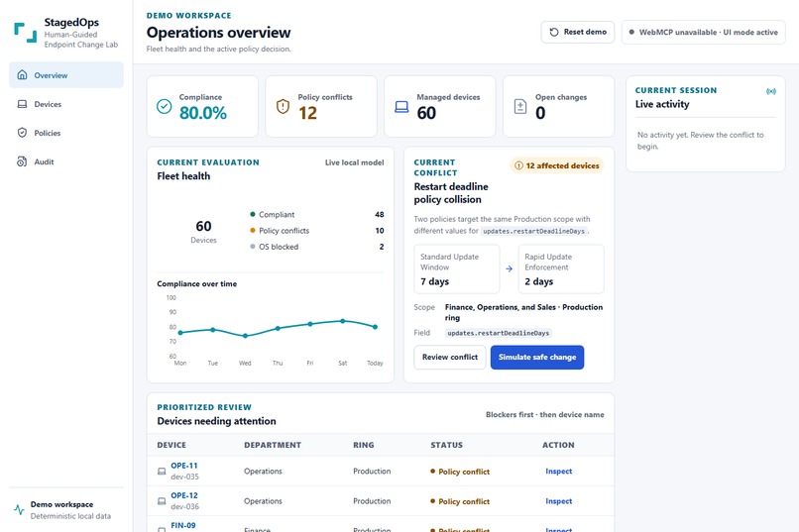Click the orange Policy conflicts legend dot

[252, 230]
